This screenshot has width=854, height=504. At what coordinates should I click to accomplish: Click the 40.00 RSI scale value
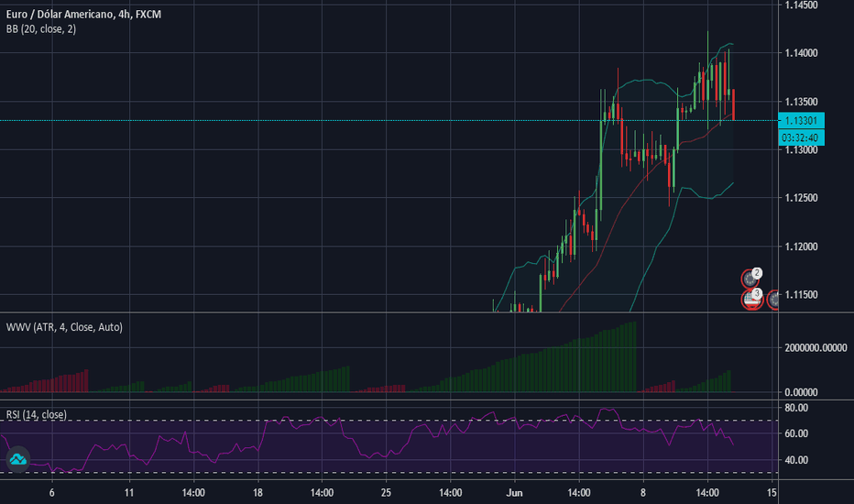pos(795,460)
